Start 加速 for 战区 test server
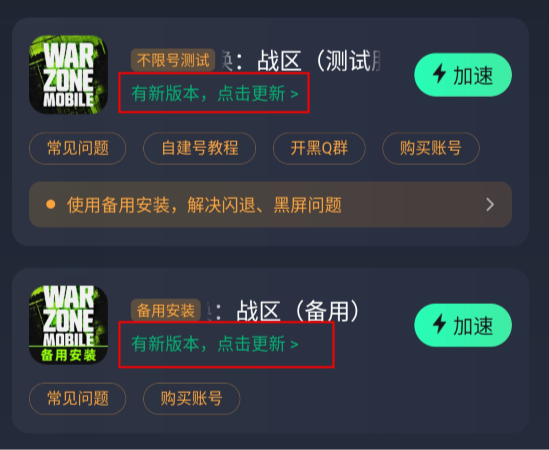549x450 pixels. [x=463, y=75]
